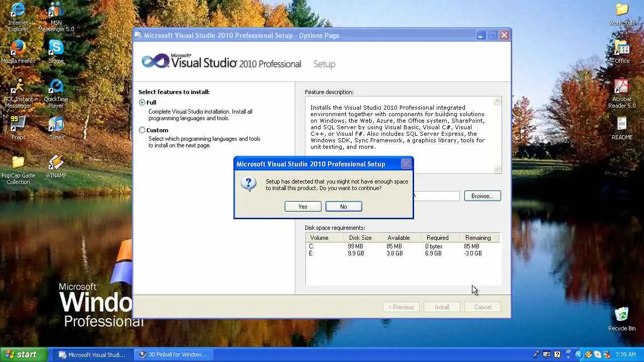Image resolution: width=644 pixels, height=362 pixels.
Task: Click the E: volume row
Action: [x=403, y=253]
